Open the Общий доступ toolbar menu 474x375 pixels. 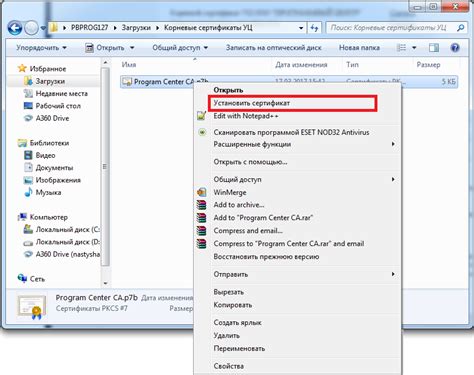(x=180, y=48)
